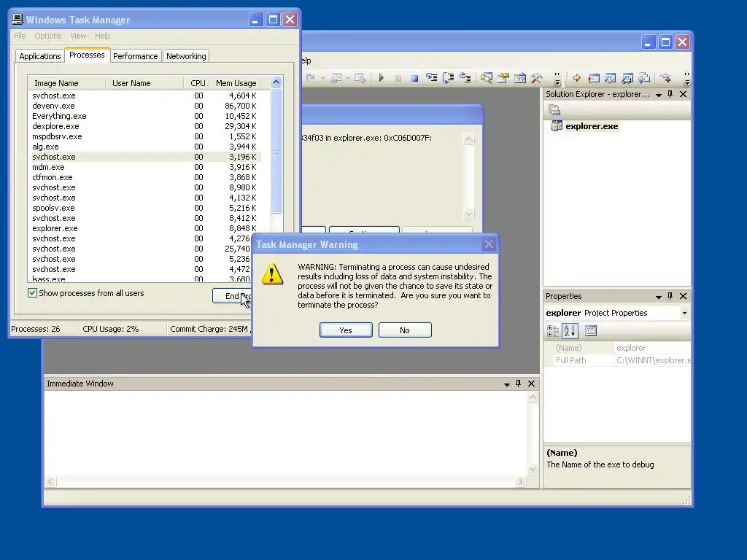Image resolution: width=747 pixels, height=560 pixels.
Task: Open second toolbar options overflow arrow
Action: click(687, 78)
